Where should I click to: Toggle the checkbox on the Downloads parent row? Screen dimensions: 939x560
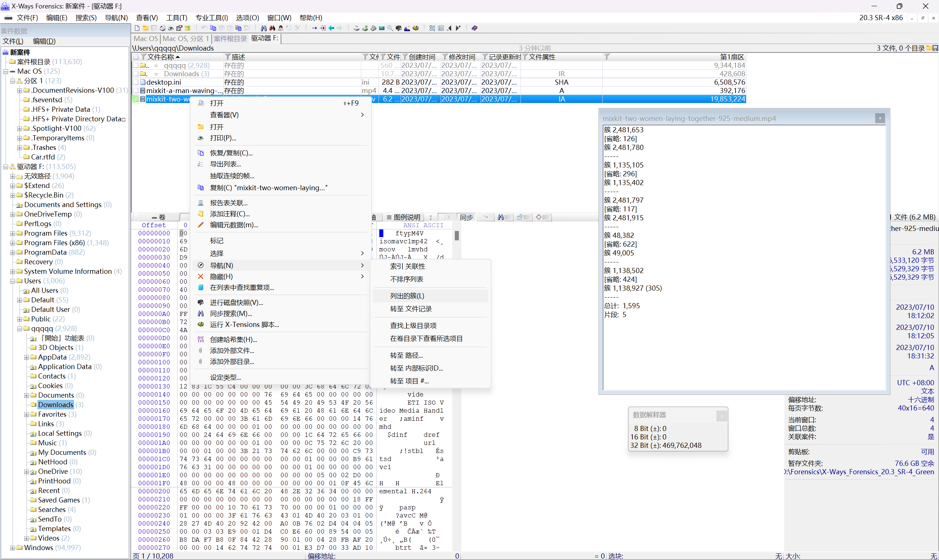[x=136, y=74]
